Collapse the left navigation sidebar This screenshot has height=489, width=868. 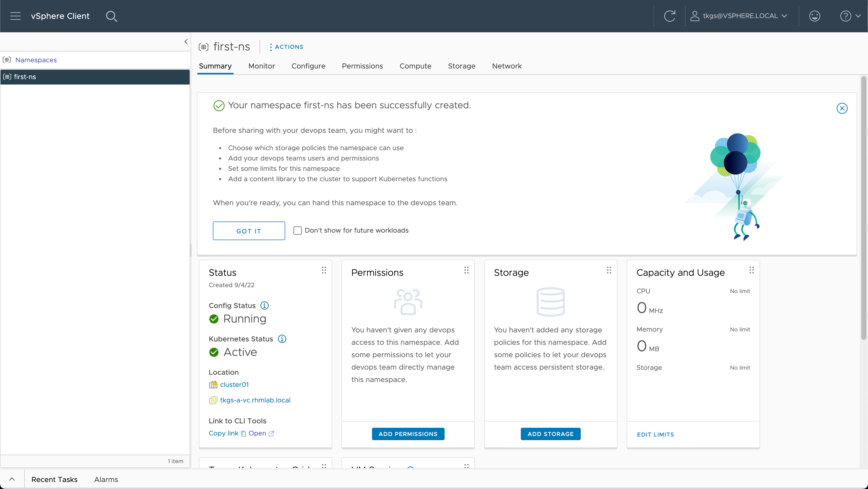tap(186, 41)
